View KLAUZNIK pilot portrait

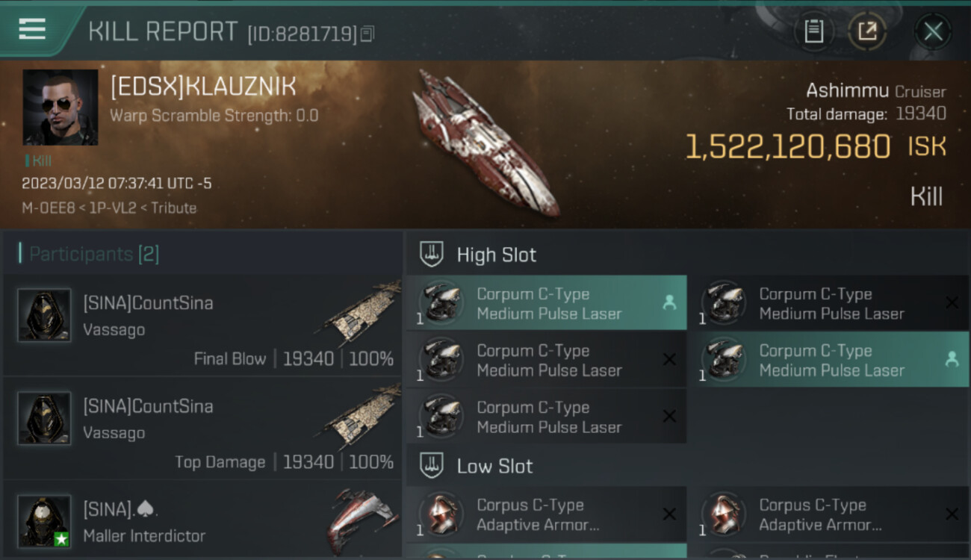click(61, 108)
